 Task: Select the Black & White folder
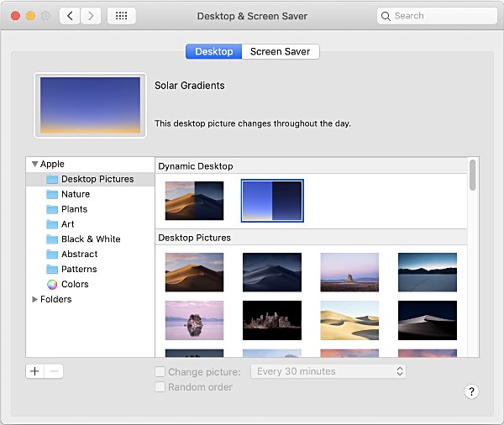[90, 239]
